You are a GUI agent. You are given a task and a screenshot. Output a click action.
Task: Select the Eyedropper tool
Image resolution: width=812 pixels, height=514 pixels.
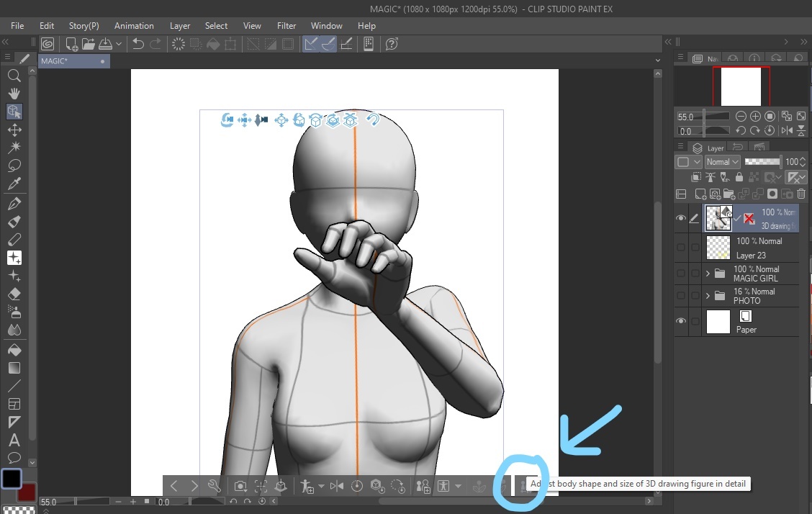pos(14,184)
